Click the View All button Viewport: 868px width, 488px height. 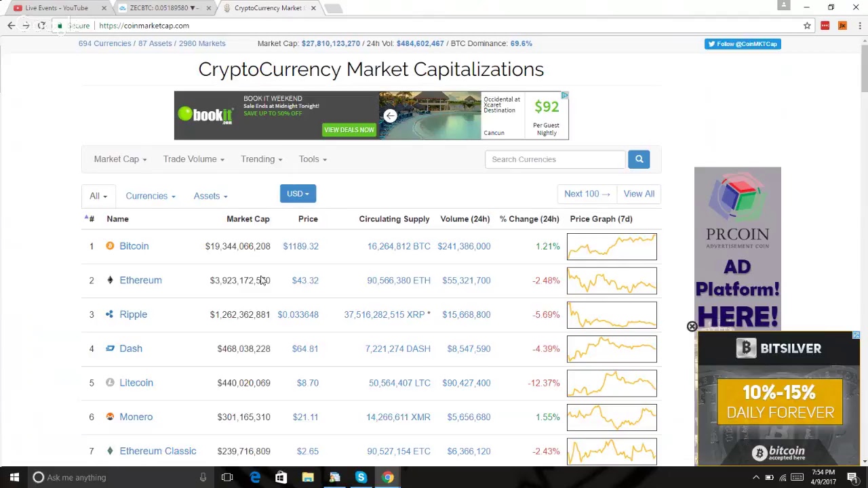pyautogui.click(x=639, y=194)
